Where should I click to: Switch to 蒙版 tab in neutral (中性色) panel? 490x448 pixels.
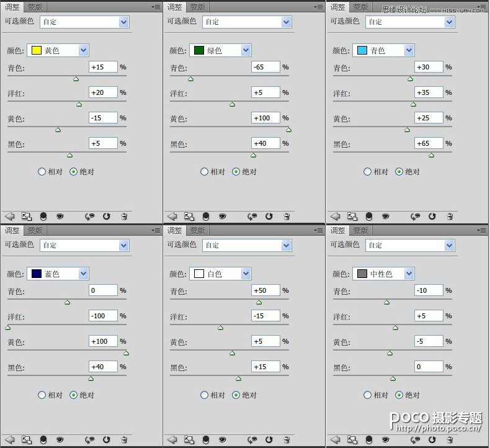pos(360,230)
